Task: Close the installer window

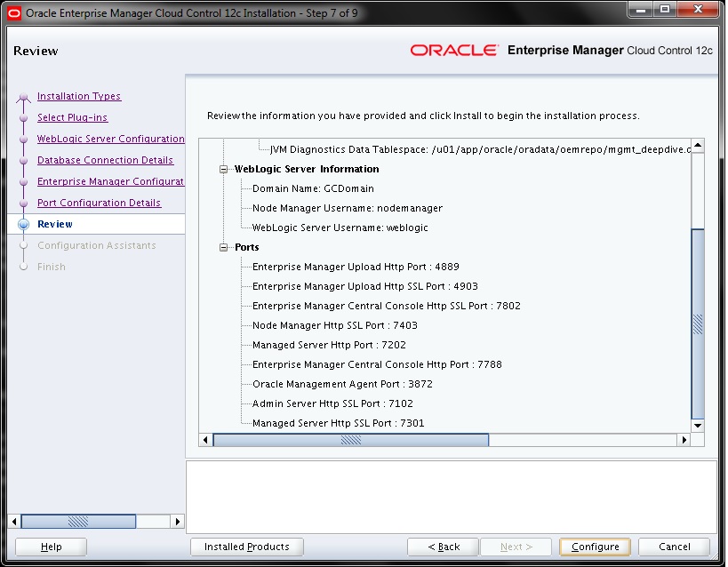Action: (x=698, y=9)
